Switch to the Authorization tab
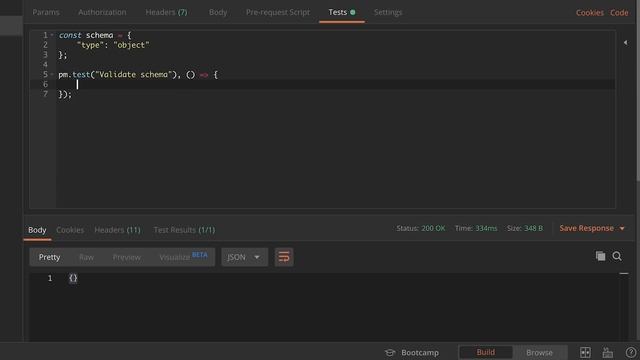Viewport: 640px width, 360px height. click(102, 12)
